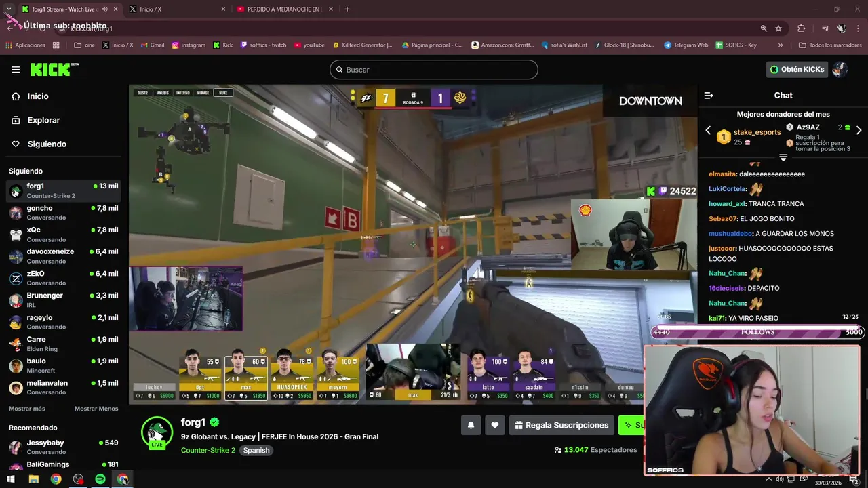Close the Inicio / X tab

(223, 9)
